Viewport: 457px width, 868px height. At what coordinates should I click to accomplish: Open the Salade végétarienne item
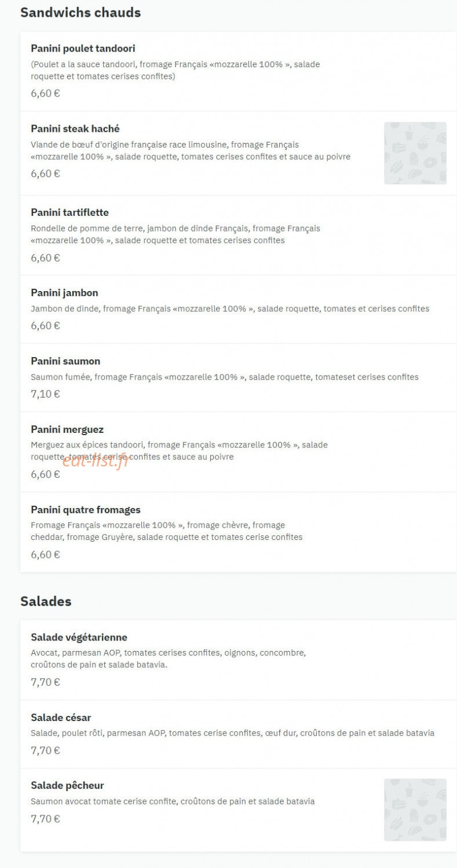click(238, 660)
